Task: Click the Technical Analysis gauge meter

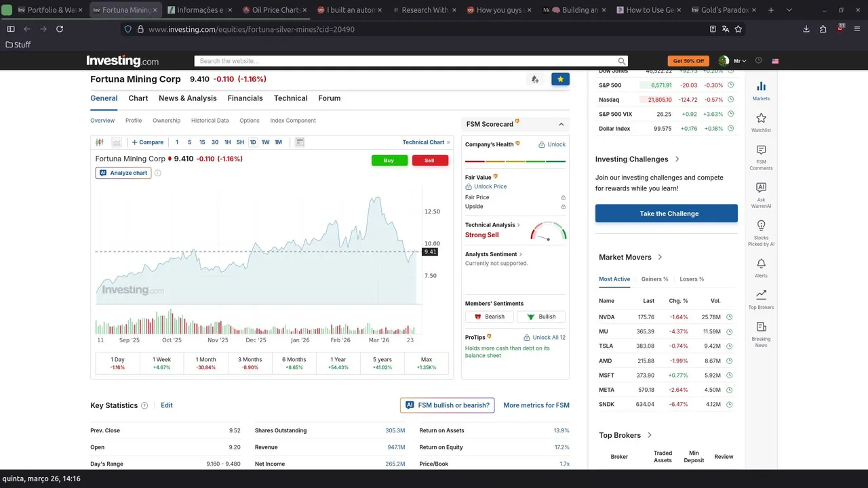Action: (549, 231)
